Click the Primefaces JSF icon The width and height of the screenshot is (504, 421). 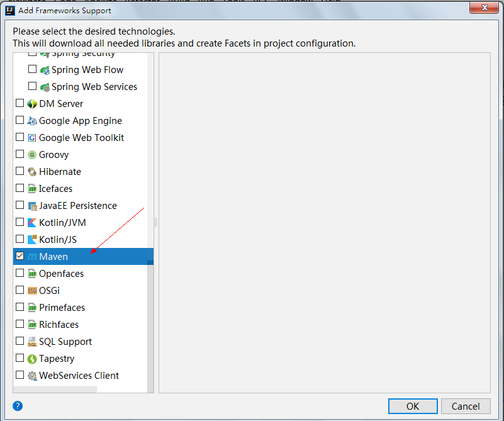[x=32, y=308]
